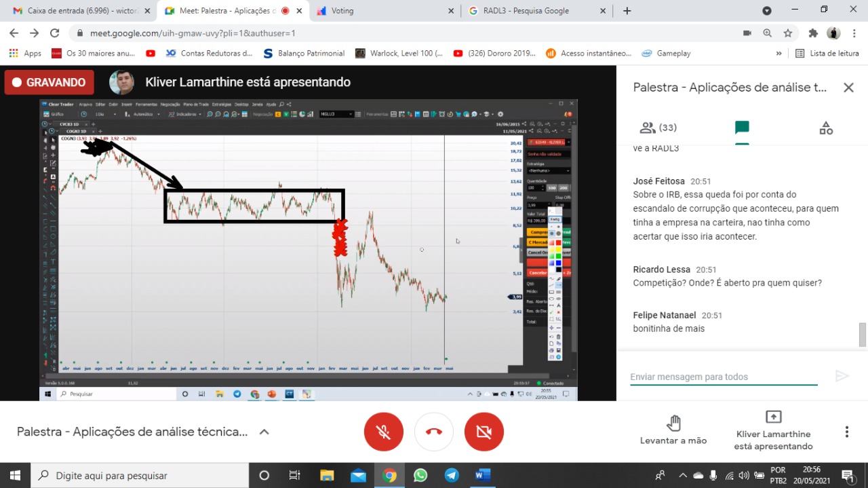Expand hidden bookmarks chevron

[x=778, y=53]
